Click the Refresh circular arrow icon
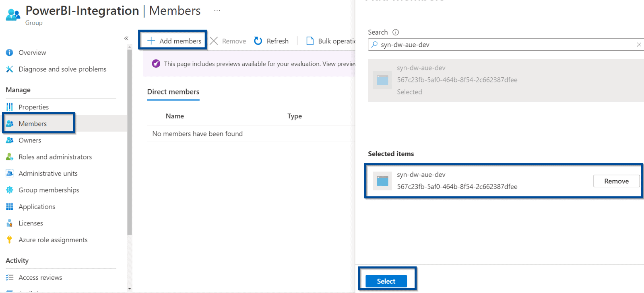Screen dimensions: 644x293 pyautogui.click(x=258, y=41)
